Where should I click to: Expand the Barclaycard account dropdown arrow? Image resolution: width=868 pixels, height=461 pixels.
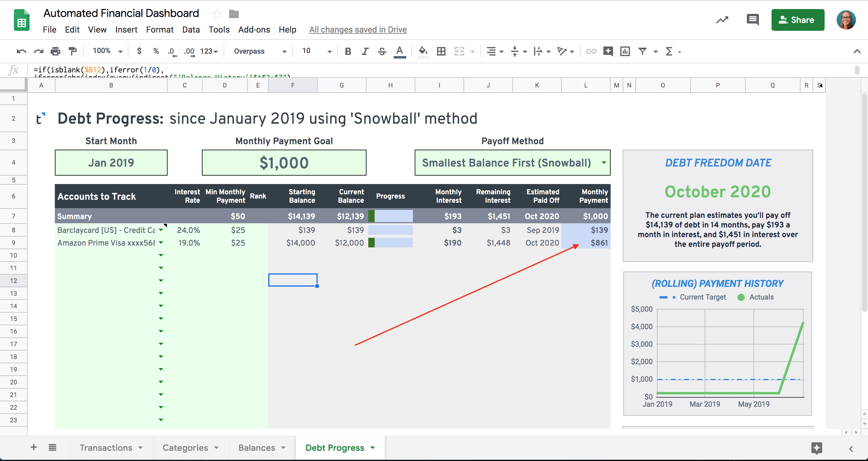click(x=161, y=230)
